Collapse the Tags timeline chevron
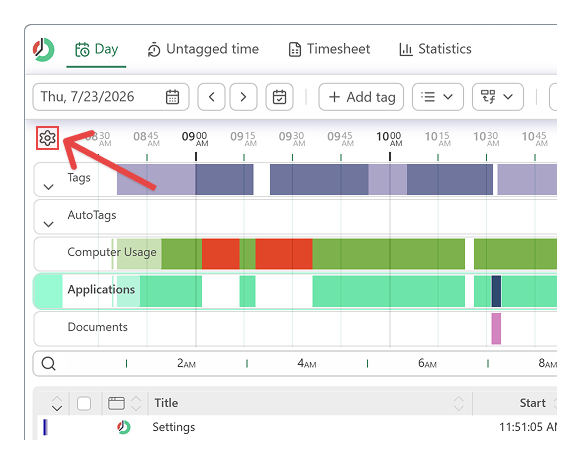The image size is (581, 464). click(49, 187)
